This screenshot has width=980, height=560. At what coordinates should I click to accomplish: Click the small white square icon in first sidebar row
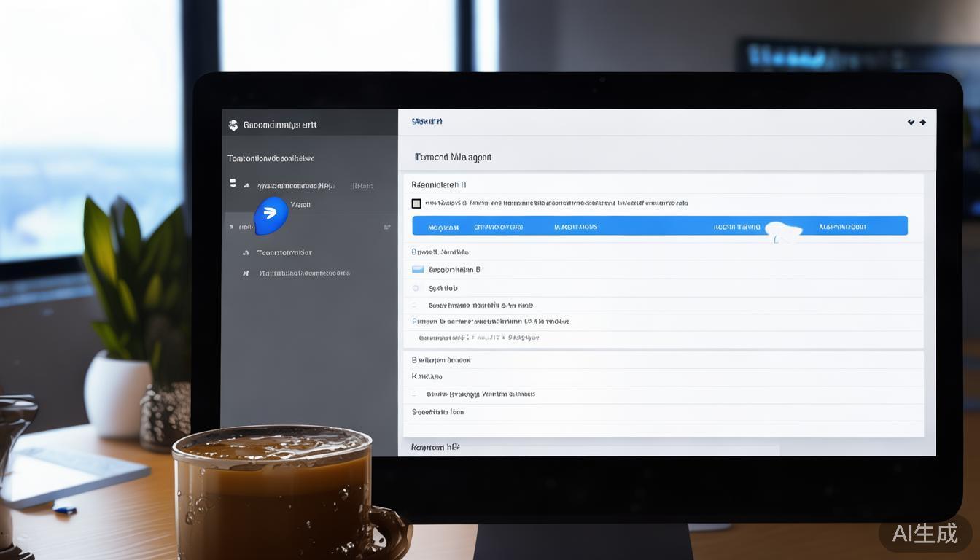tap(233, 182)
